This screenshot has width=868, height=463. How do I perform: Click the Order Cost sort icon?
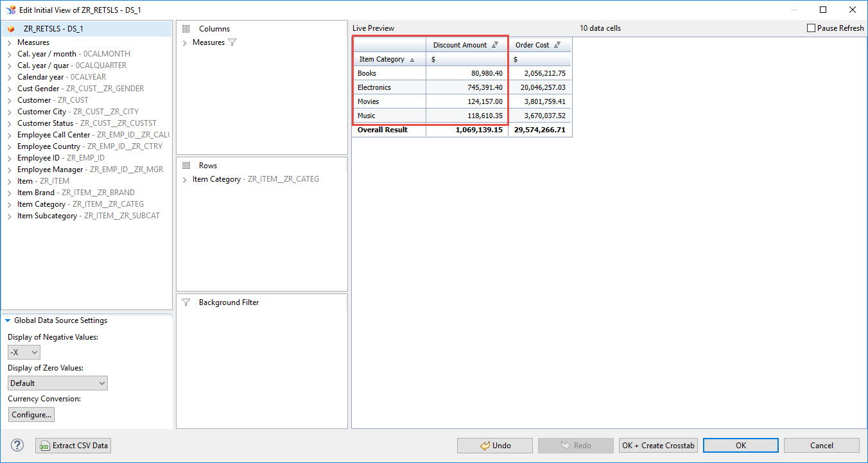(557, 45)
